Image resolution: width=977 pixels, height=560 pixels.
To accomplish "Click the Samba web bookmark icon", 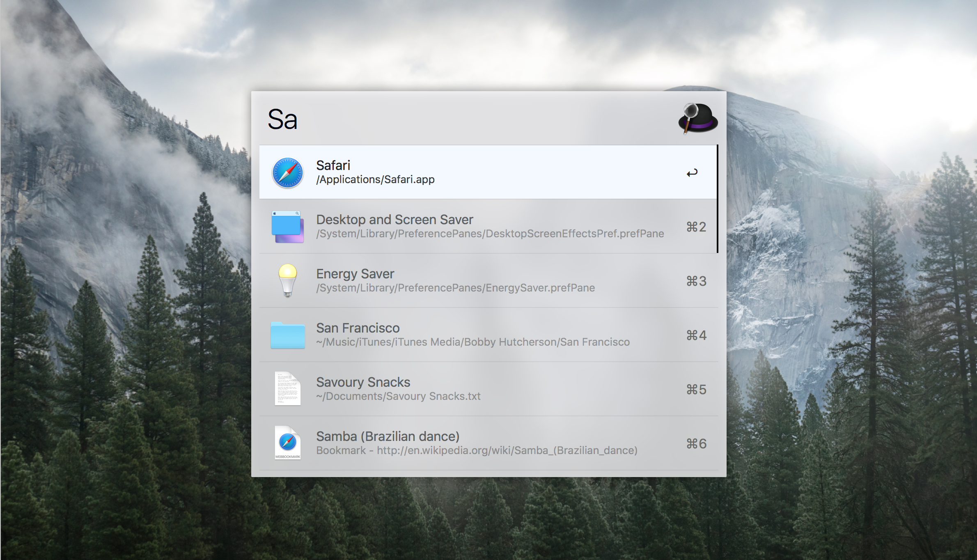I will [x=288, y=443].
